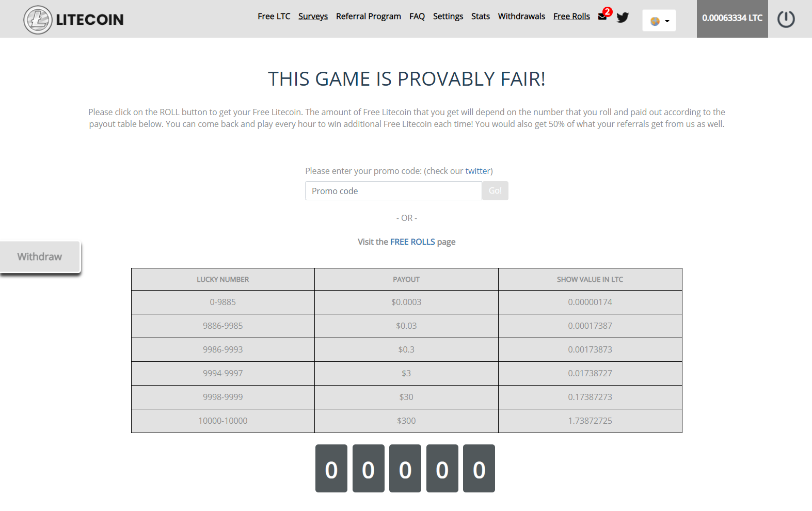Click the $3 payout cell
Image resolution: width=812 pixels, height=511 pixels.
(406, 373)
